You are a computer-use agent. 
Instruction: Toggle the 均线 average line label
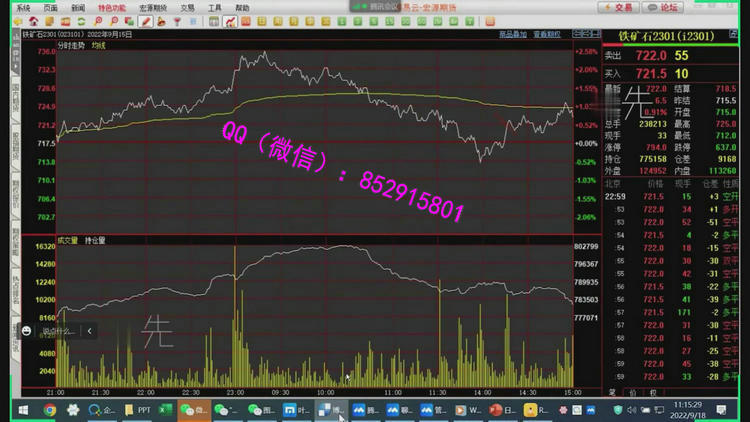point(98,45)
